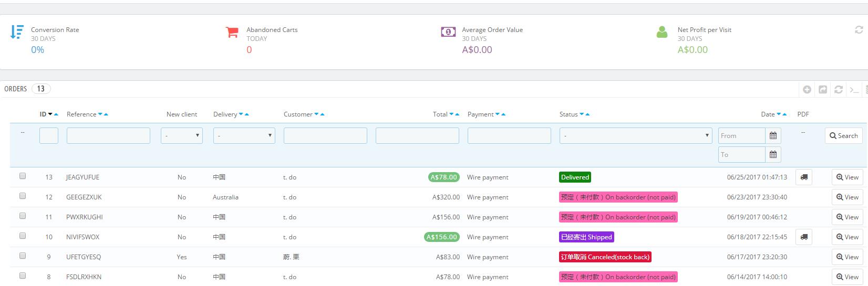
Task: Select checkbox for order 13 JEAGYUFUE
Action: coord(23,176)
